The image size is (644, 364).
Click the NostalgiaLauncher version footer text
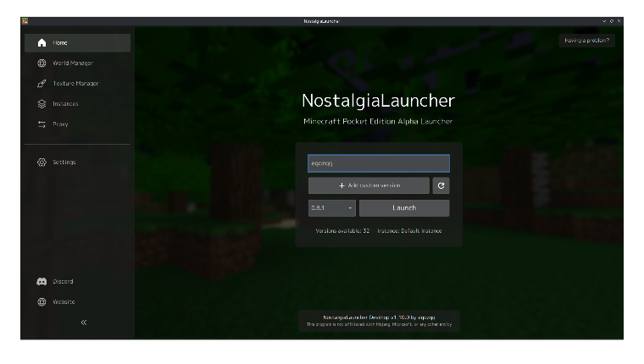(x=379, y=317)
